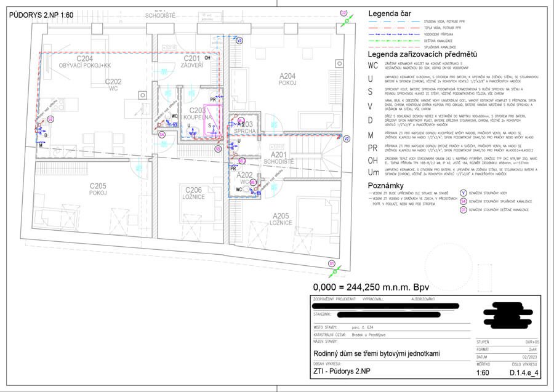The image size is (554, 392).
Task: Click the V3 water riser marker
Action: [x=240, y=40]
